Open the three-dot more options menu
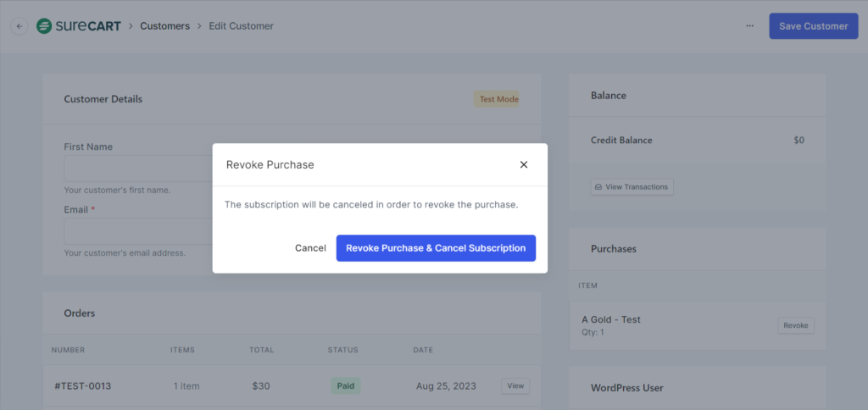The height and width of the screenshot is (410, 868). (x=749, y=26)
